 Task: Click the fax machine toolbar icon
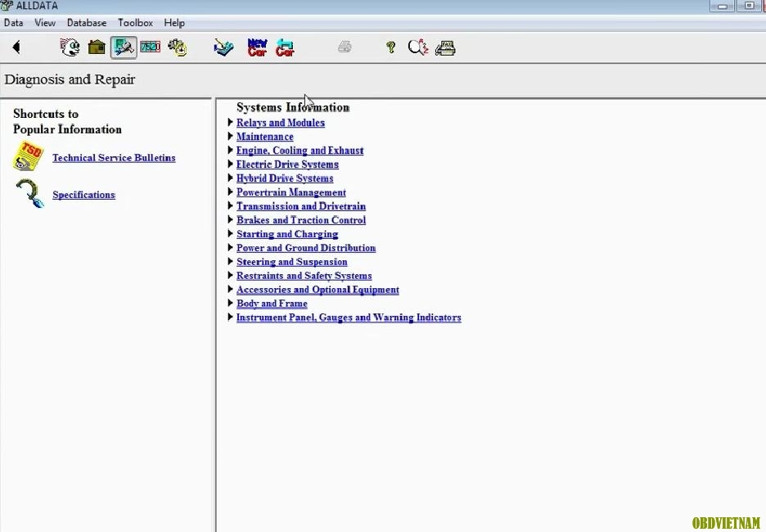445,47
